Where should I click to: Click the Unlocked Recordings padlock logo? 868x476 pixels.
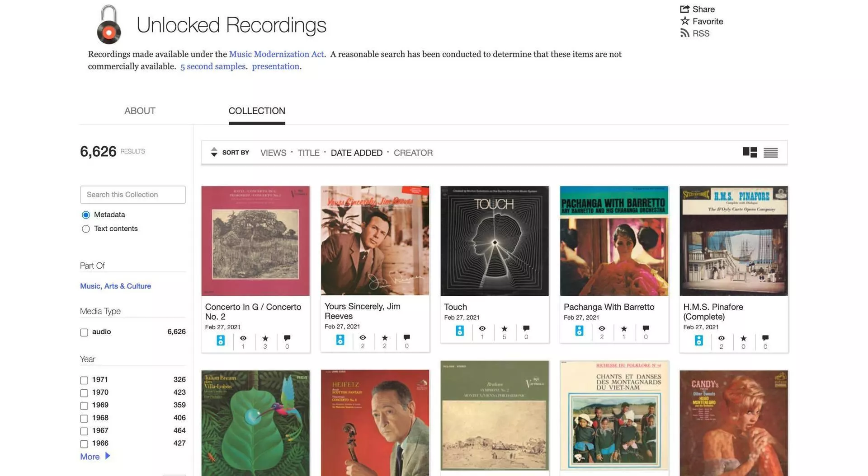pyautogui.click(x=109, y=24)
